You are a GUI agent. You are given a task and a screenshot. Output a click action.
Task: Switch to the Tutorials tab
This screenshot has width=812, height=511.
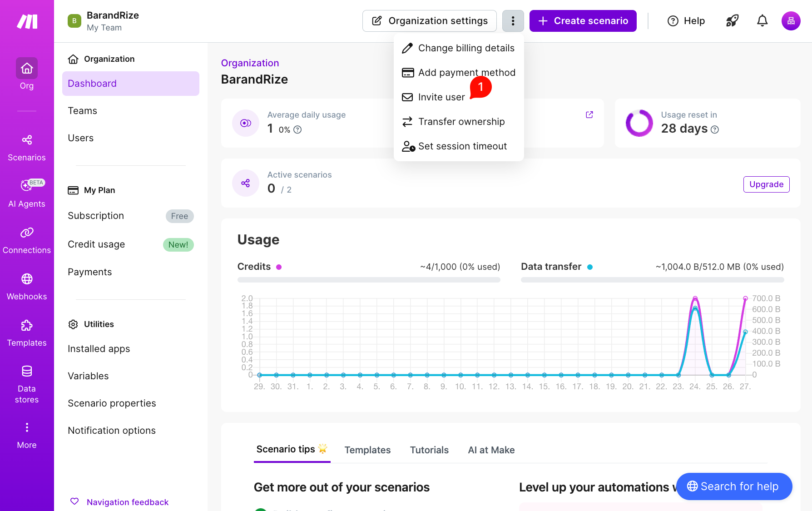point(429,450)
